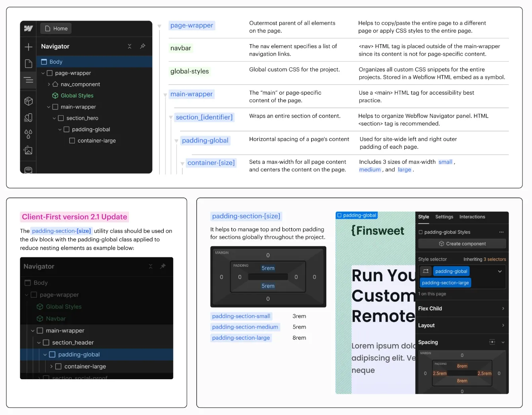532x415 pixels.
Task: Select highlighted padding-global row in lower Navigator
Action: click(97, 355)
